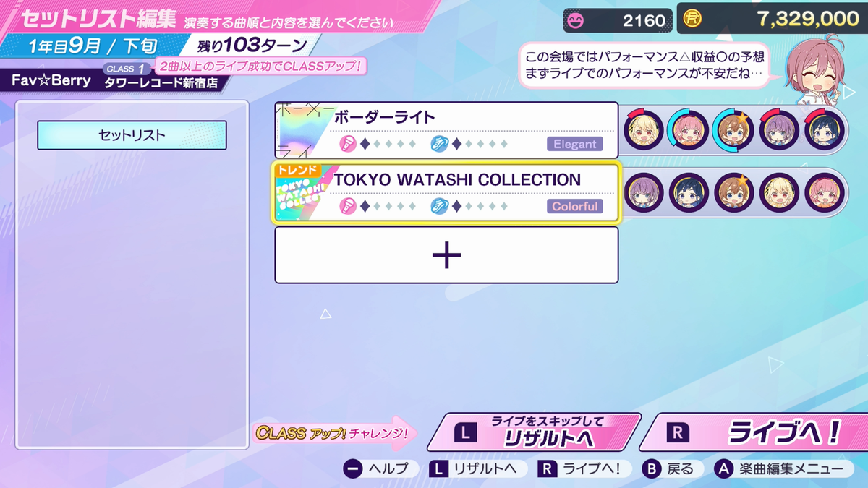Open ヘルプ from the bottom bar
This screenshot has height=488, width=868.
[x=376, y=469]
